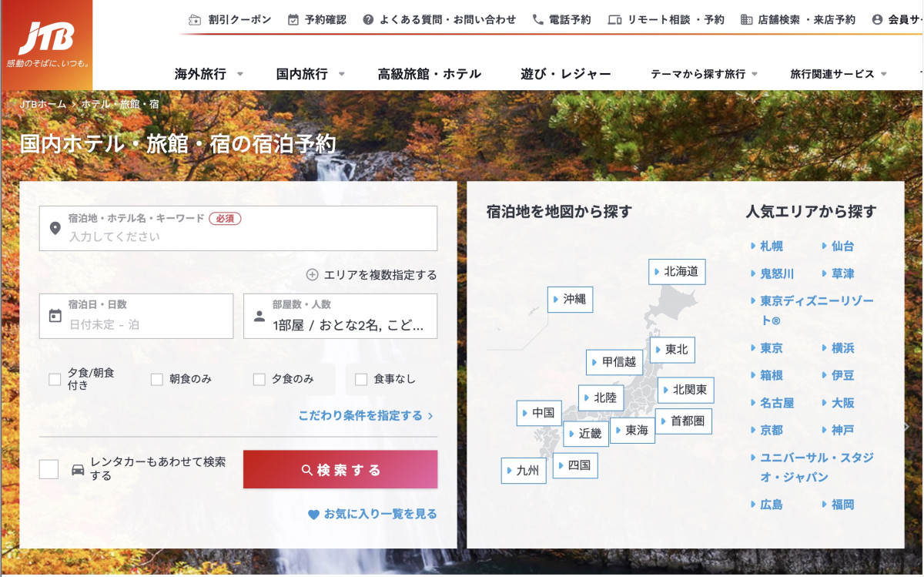Screen dimensions: 924x577
Task: Select 北海道 on the Japan map
Action: pyautogui.click(x=677, y=272)
